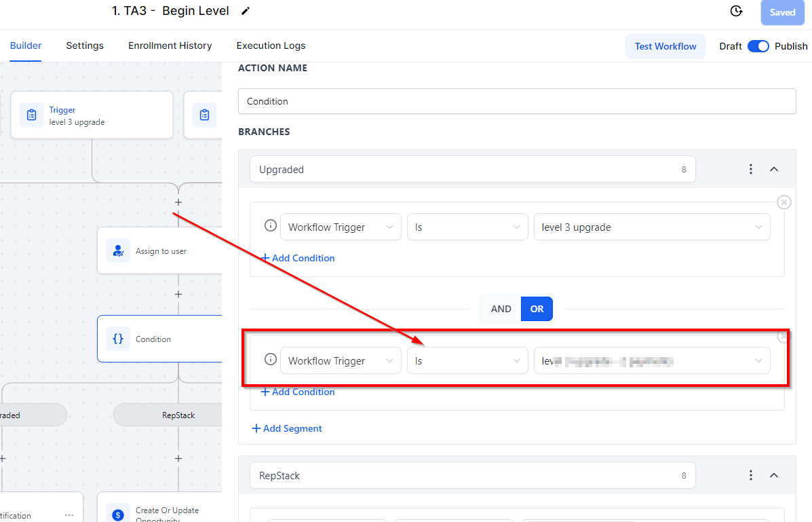This screenshot has height=522, width=812.
Task: Select the OR operator
Action: click(x=537, y=309)
